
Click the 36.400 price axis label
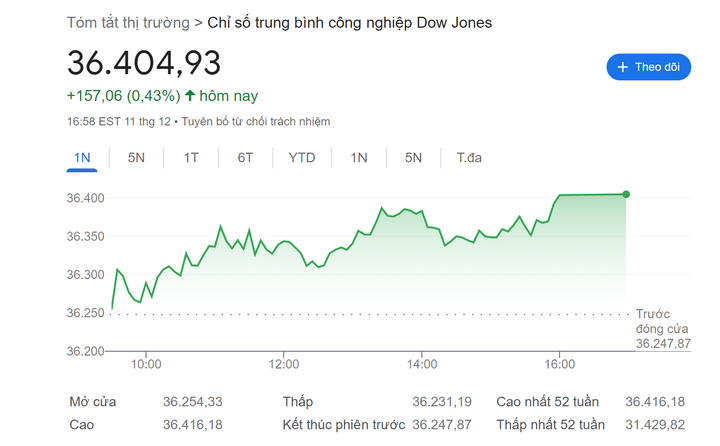coord(87,198)
